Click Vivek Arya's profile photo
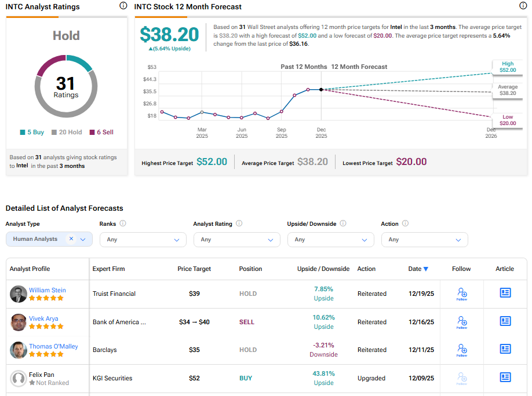Viewport: 532px width, 396px height. [x=19, y=322]
